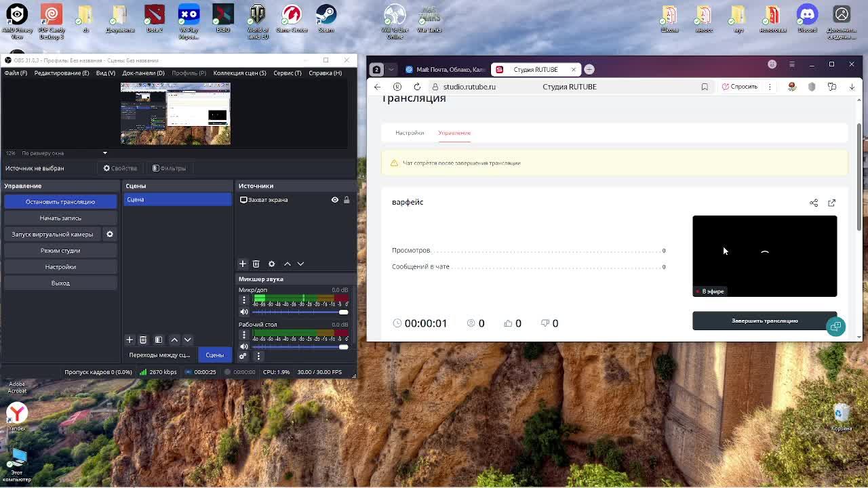
Task: Adjust Рабочий стол volume slider
Action: (x=300, y=347)
